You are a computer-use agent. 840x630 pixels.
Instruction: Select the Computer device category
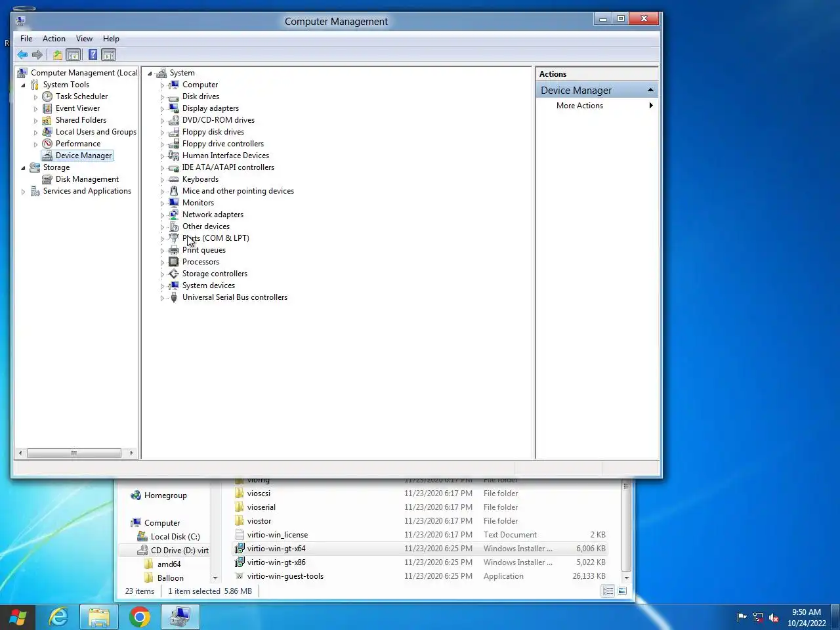click(x=199, y=85)
